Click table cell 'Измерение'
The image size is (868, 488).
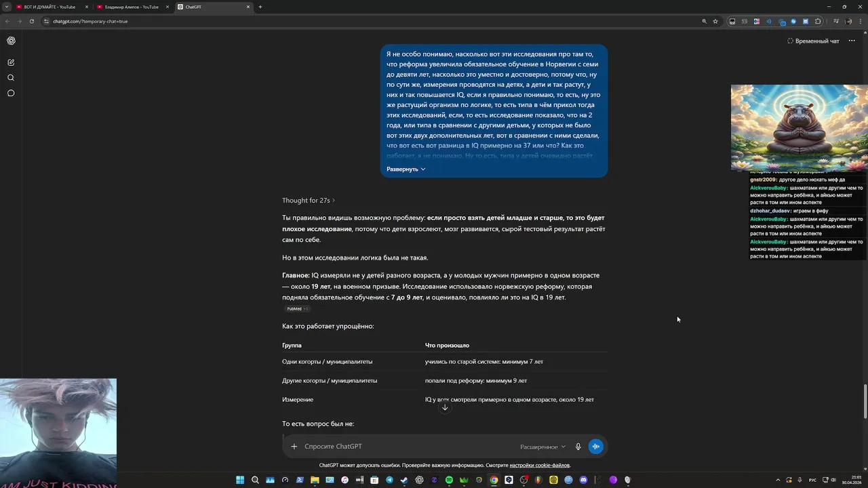coord(298,400)
